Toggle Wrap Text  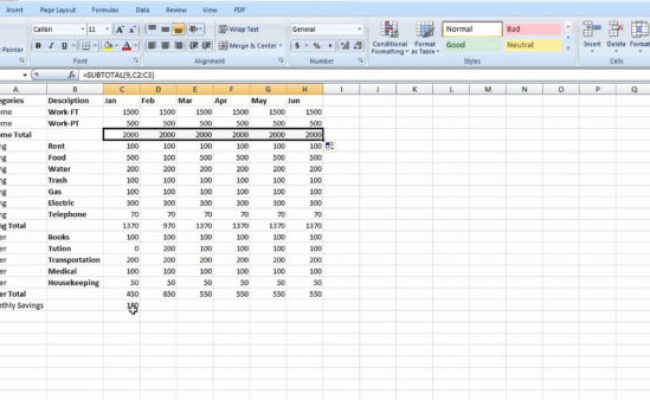point(239,29)
